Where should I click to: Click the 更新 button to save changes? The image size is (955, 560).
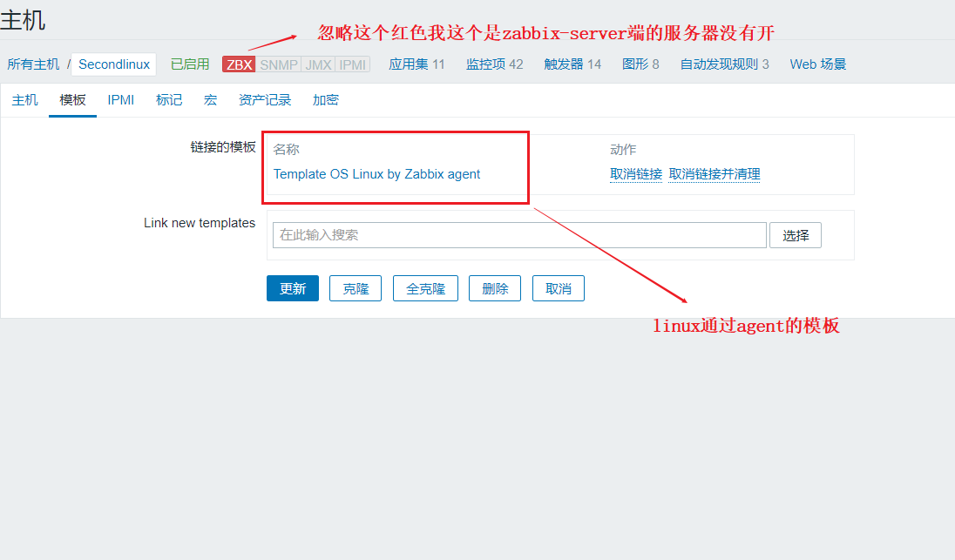pyautogui.click(x=292, y=287)
